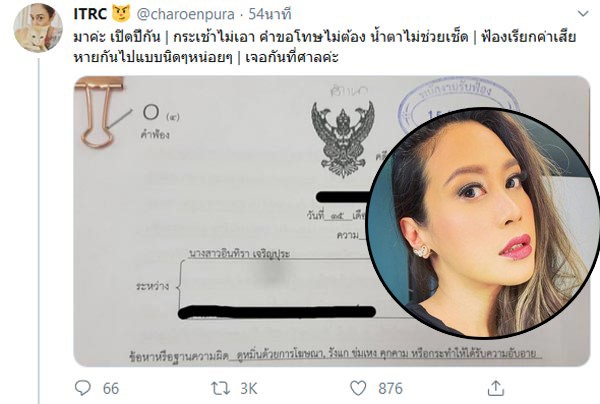Click the 876 likes count

click(390, 388)
